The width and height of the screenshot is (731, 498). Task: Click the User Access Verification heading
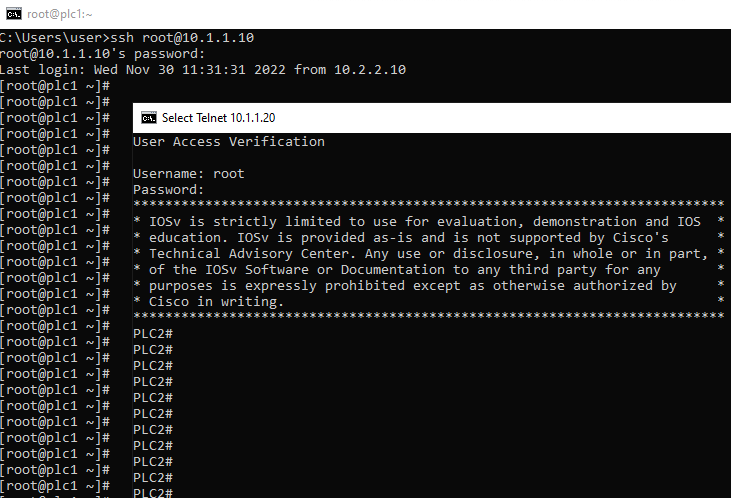229,142
